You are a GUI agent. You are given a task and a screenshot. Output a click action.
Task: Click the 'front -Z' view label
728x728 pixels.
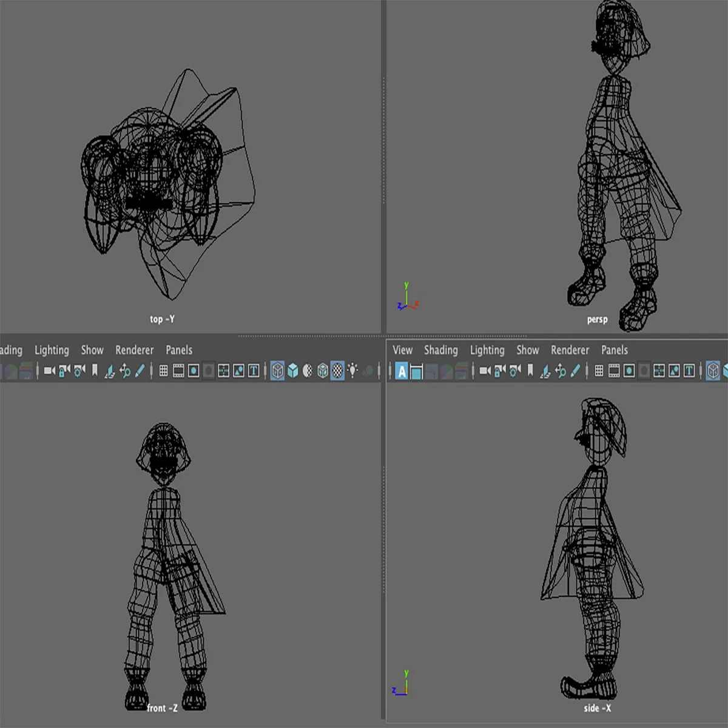pyautogui.click(x=162, y=708)
